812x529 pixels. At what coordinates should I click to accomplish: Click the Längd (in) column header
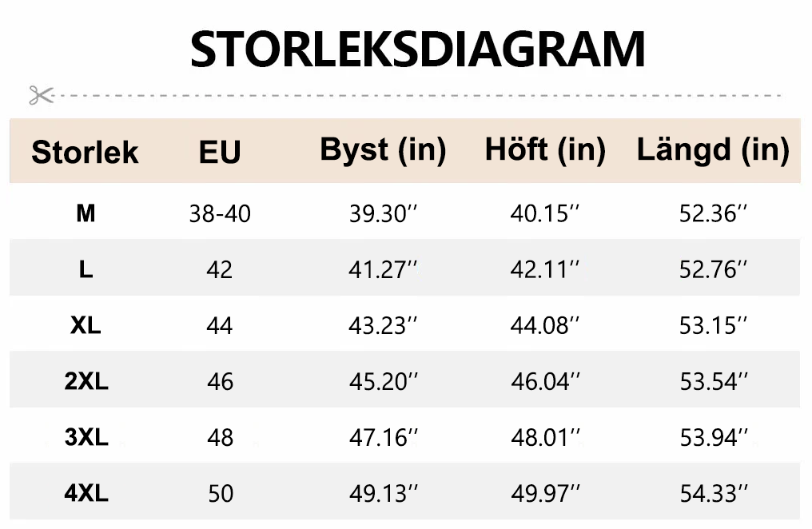[x=713, y=149]
